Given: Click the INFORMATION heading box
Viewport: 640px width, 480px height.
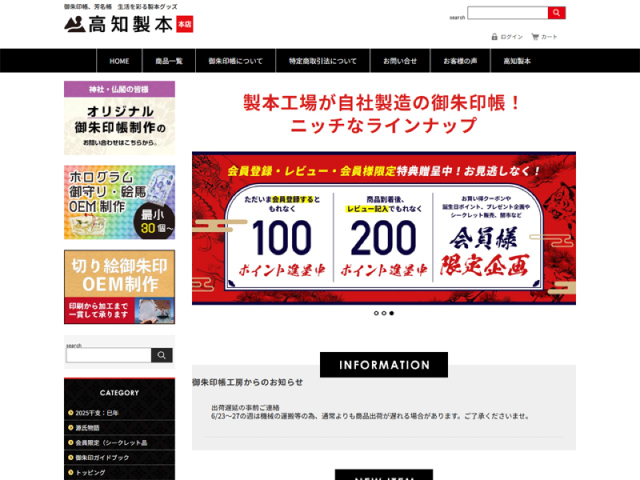Looking at the screenshot, I should (x=384, y=364).
